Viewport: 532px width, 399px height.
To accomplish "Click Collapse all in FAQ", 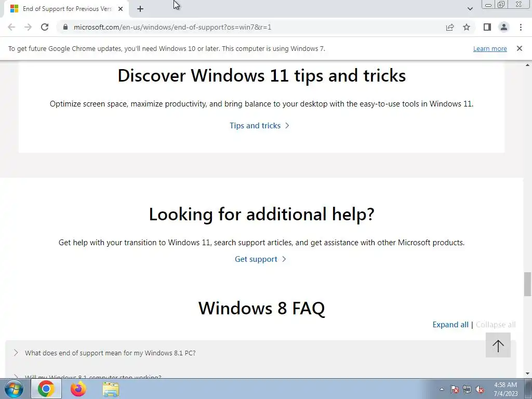I will pos(496,325).
